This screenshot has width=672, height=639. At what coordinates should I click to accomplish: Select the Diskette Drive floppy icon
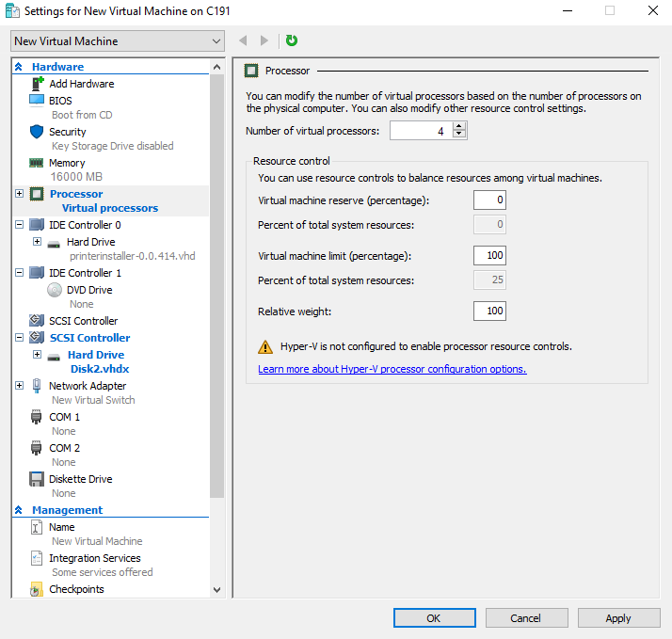tap(37, 479)
